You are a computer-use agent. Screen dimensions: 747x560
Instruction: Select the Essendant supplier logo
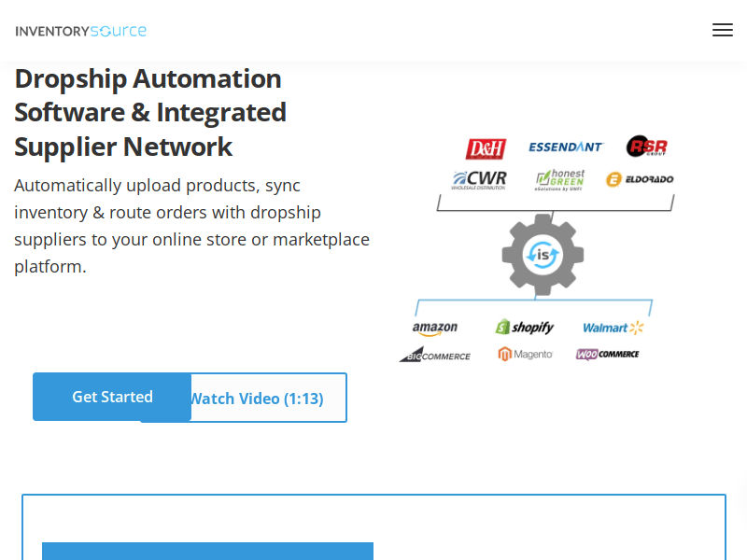pos(566,147)
